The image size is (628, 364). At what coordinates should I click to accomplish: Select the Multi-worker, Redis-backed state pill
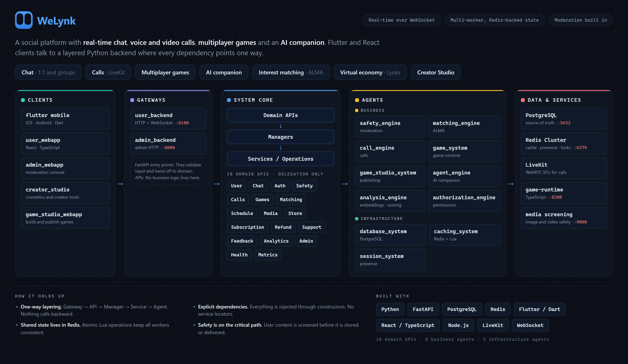[494, 20]
